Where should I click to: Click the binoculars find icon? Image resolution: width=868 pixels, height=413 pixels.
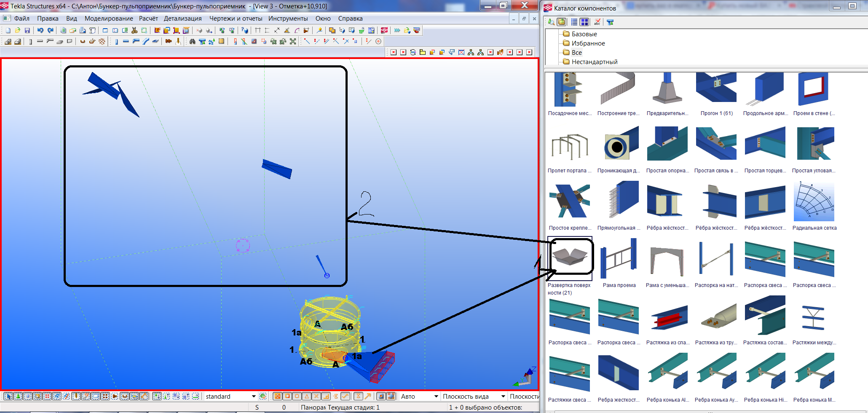[193, 41]
